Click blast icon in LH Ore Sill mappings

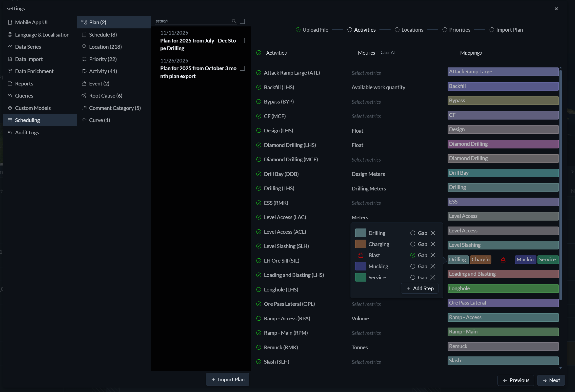click(x=503, y=260)
